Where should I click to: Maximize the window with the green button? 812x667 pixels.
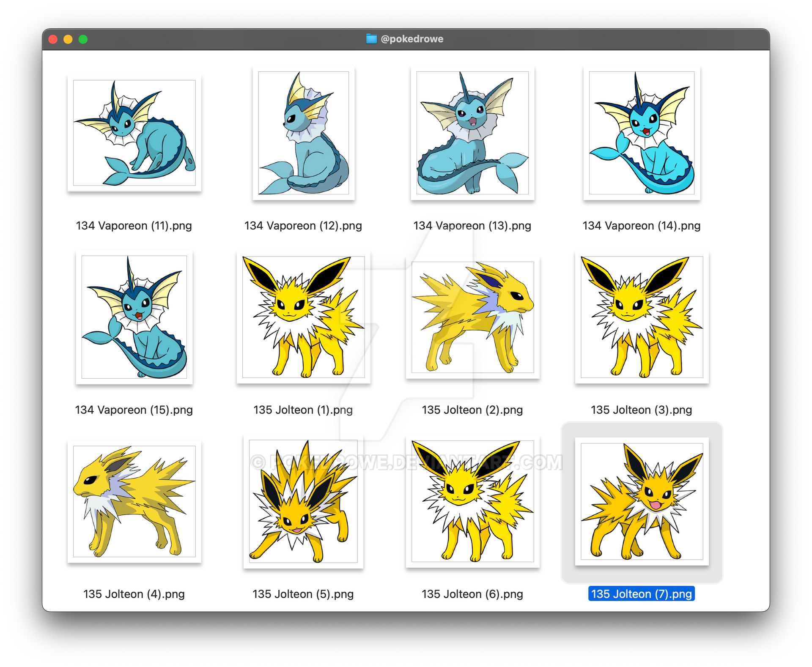point(83,39)
